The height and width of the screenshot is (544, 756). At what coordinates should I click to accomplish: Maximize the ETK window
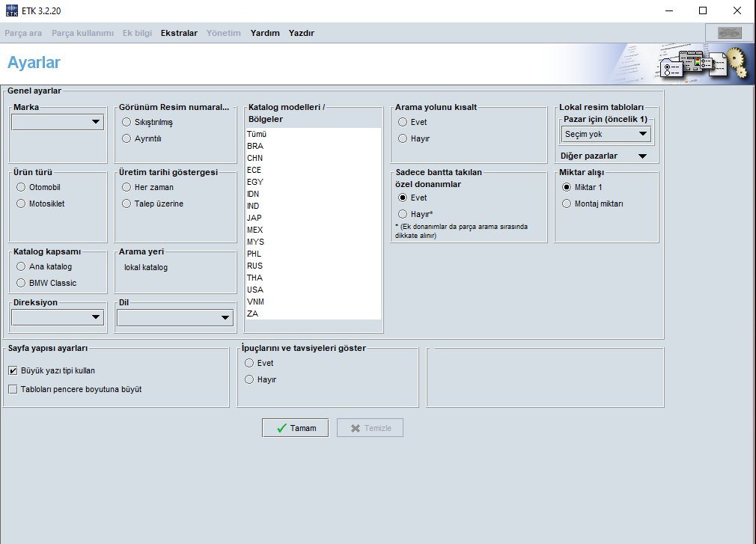pyautogui.click(x=703, y=10)
